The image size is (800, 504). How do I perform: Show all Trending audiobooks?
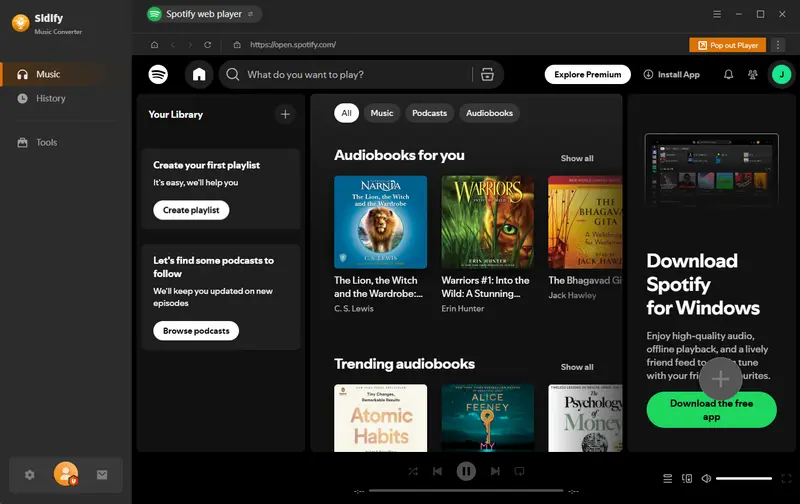(x=577, y=367)
